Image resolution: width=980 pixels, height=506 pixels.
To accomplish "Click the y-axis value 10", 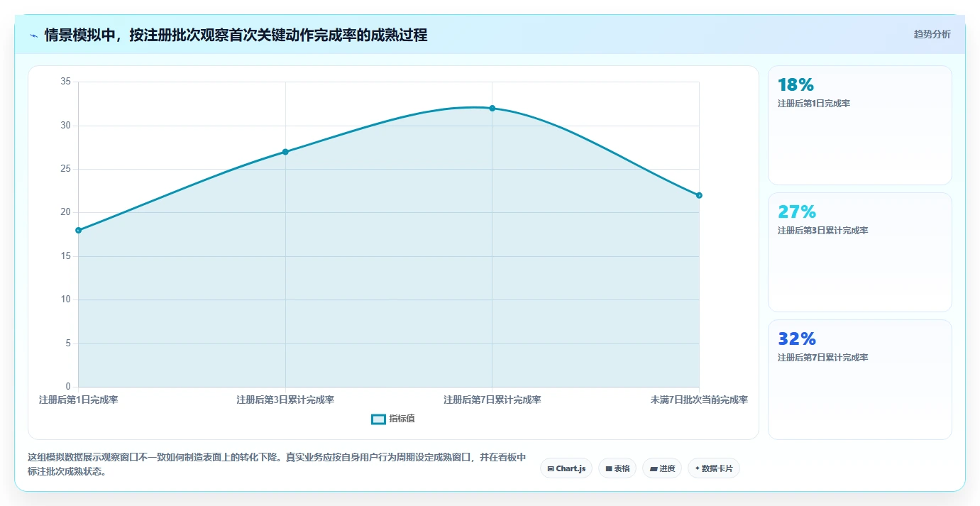I will tap(66, 299).
